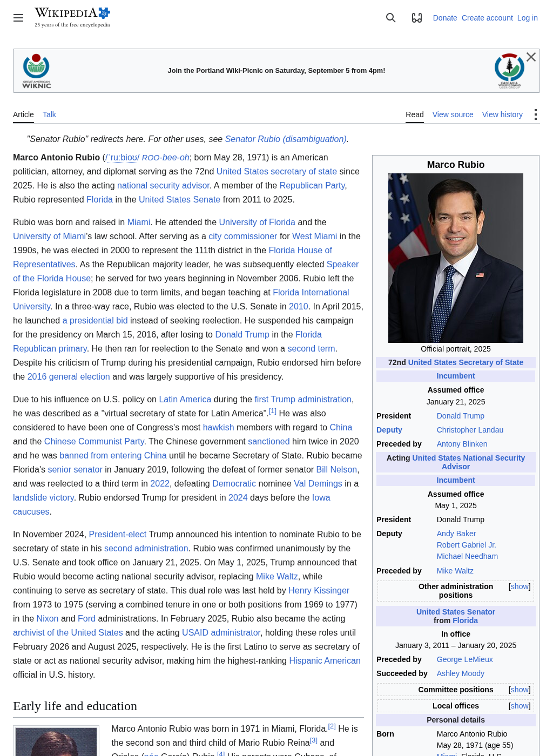Viewport: 553px width, 756px height.
Task: Open the 2016 general election link
Action: (x=69, y=376)
